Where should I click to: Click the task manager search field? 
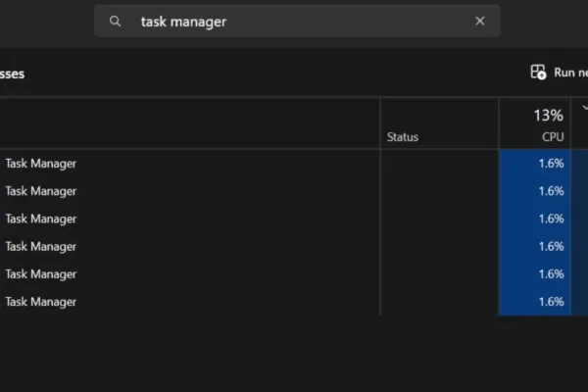click(x=297, y=21)
